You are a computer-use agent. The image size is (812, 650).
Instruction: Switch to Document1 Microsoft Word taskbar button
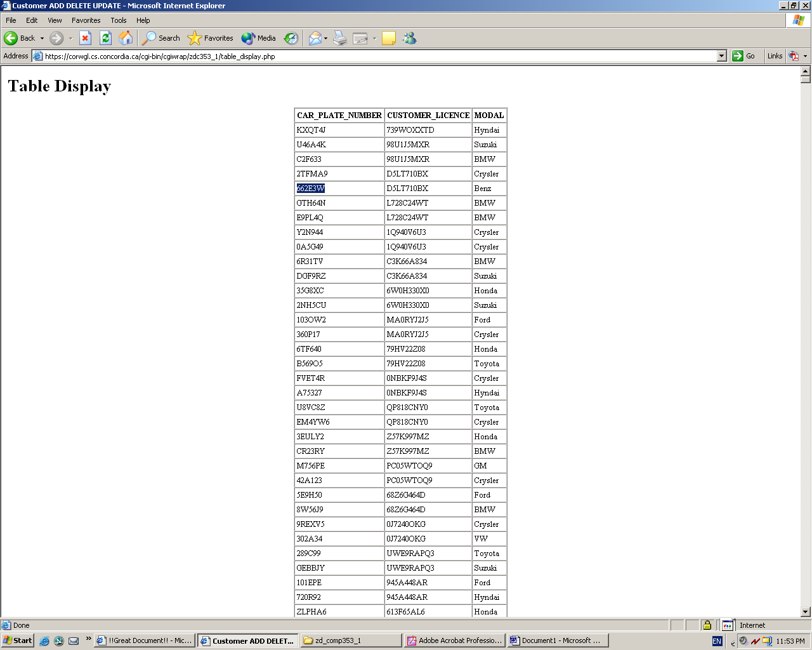(558, 640)
